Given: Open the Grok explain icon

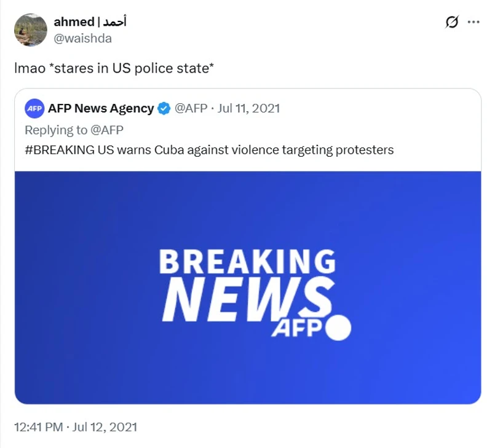Looking at the screenshot, I should (x=452, y=22).
